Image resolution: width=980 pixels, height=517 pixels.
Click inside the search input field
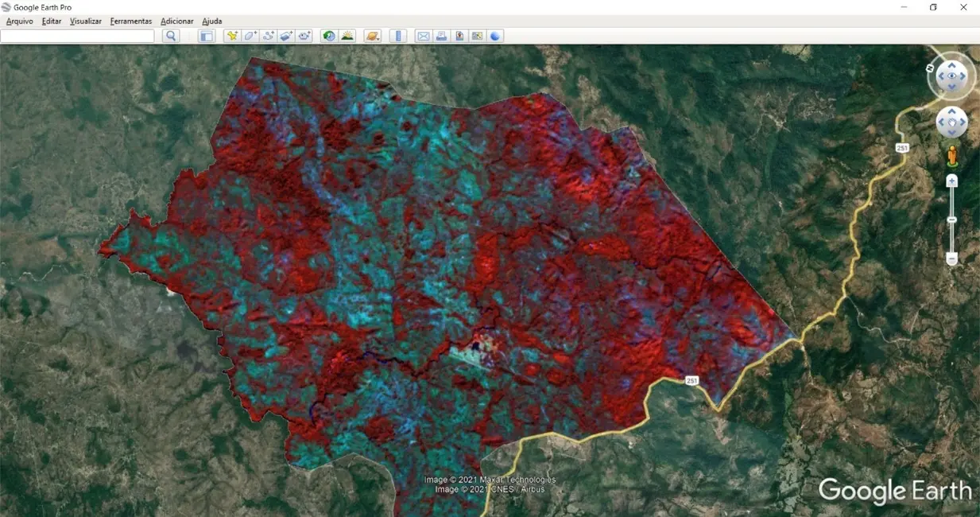point(77,36)
